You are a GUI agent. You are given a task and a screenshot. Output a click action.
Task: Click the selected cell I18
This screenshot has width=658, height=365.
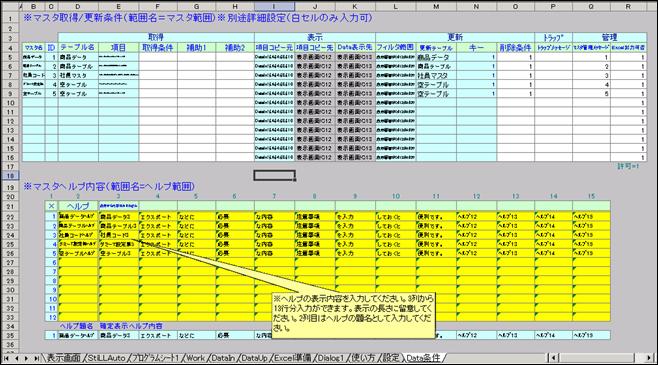274,175
